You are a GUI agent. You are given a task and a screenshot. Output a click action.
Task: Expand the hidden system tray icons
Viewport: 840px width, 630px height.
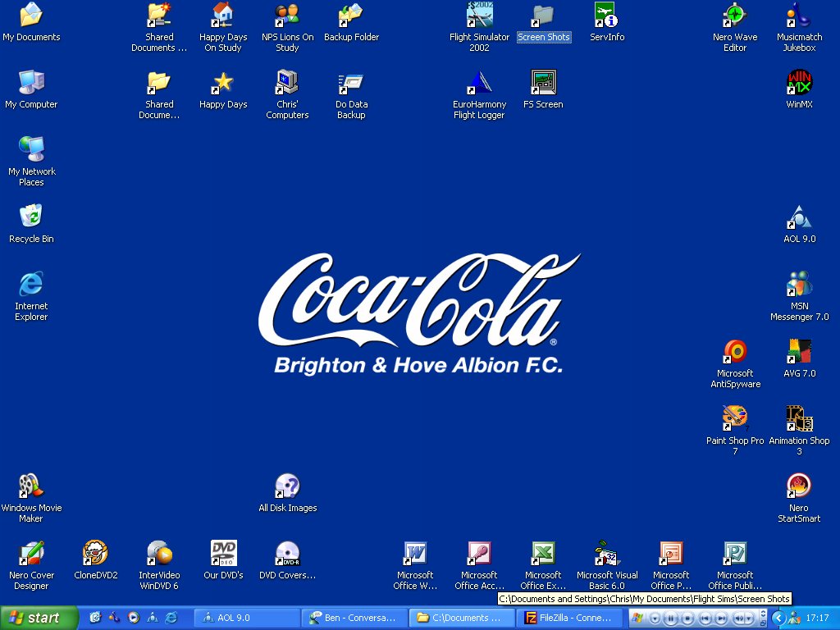click(x=778, y=619)
